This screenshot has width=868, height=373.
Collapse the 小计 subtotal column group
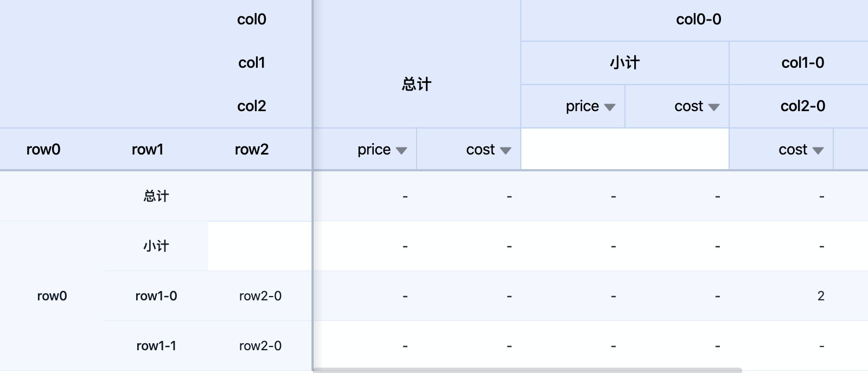[x=624, y=62]
